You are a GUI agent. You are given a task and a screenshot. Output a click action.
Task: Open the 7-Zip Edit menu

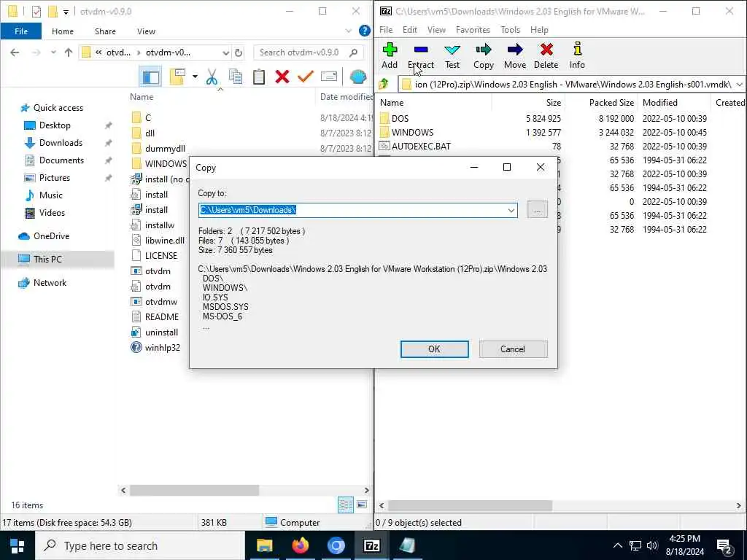410,29
